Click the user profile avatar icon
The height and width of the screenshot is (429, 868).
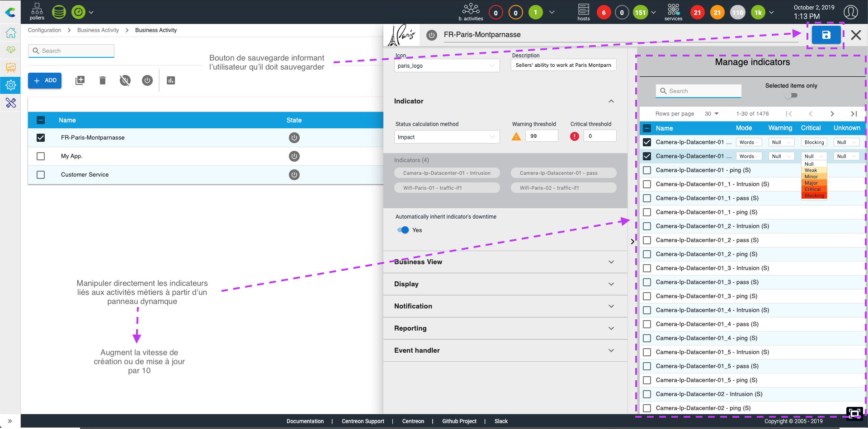tap(850, 12)
